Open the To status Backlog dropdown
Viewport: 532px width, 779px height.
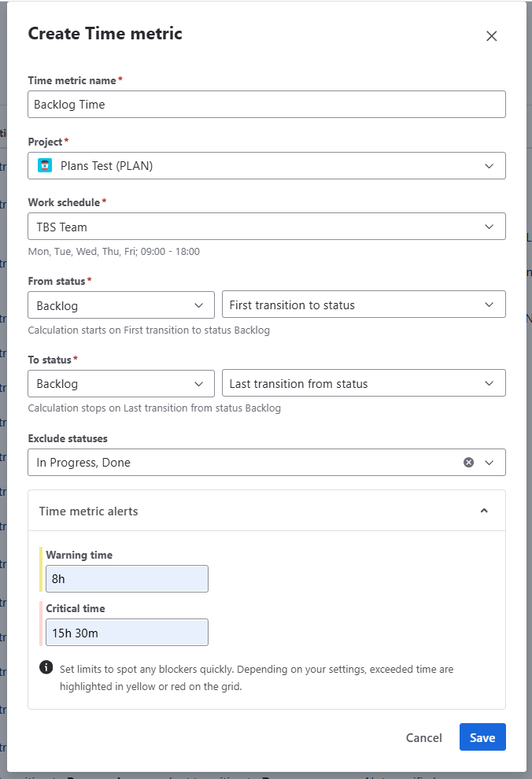(121, 383)
